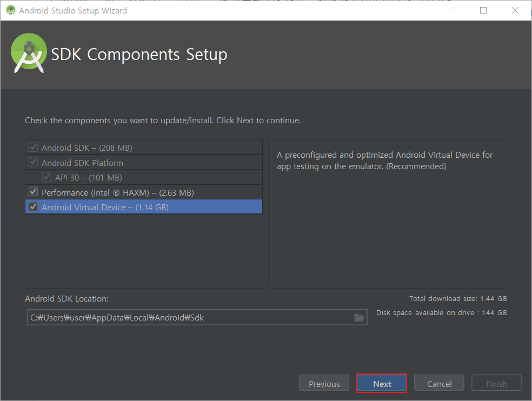Click the component description text panel

(x=388, y=213)
